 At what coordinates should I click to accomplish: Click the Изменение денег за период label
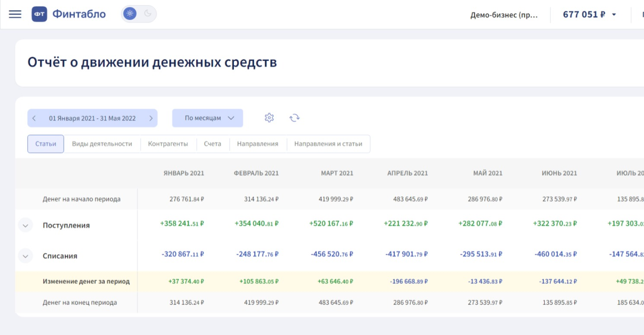pyautogui.click(x=86, y=281)
